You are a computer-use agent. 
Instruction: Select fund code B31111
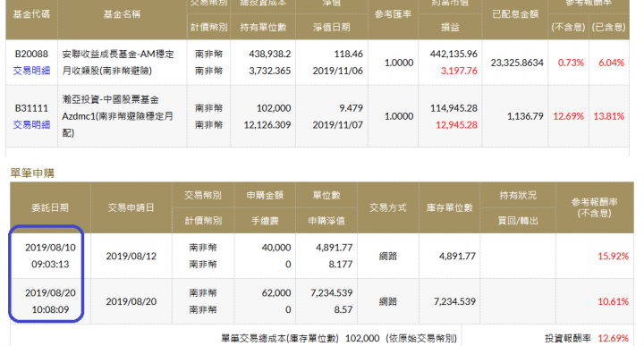31,108
